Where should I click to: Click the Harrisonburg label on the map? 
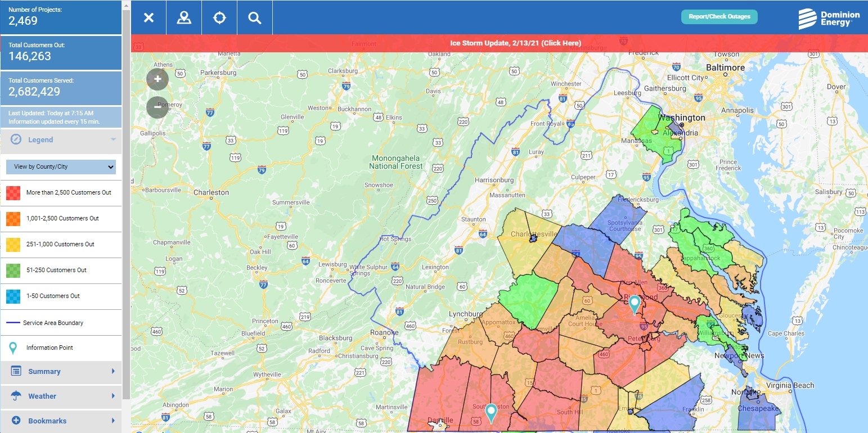pos(494,180)
